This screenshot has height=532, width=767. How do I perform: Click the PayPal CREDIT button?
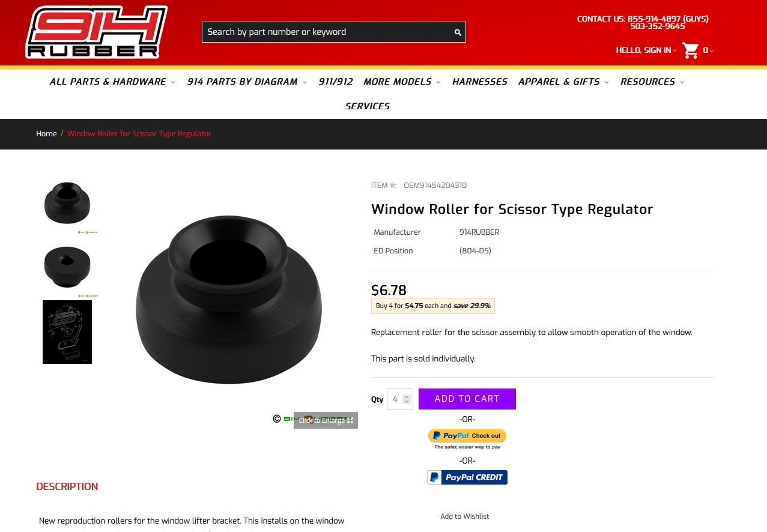point(467,477)
